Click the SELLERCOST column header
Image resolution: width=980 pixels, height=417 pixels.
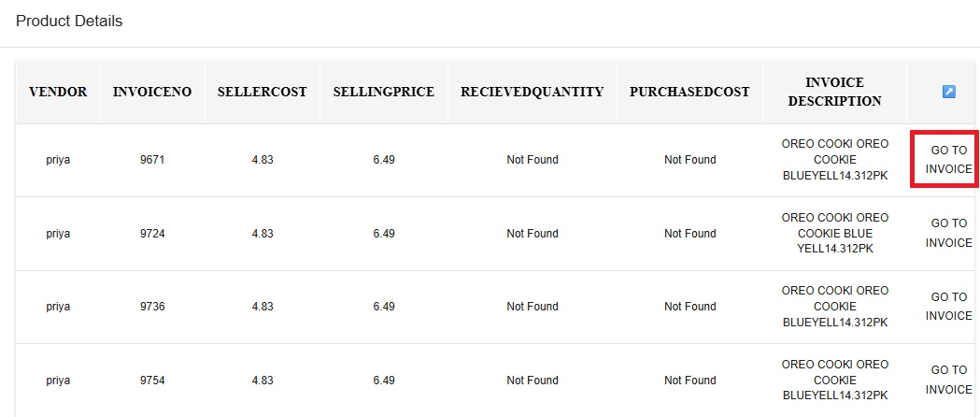pos(263,92)
